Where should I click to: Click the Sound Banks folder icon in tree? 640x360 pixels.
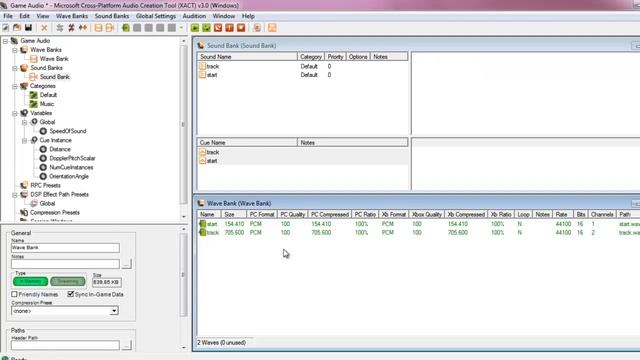point(24,68)
